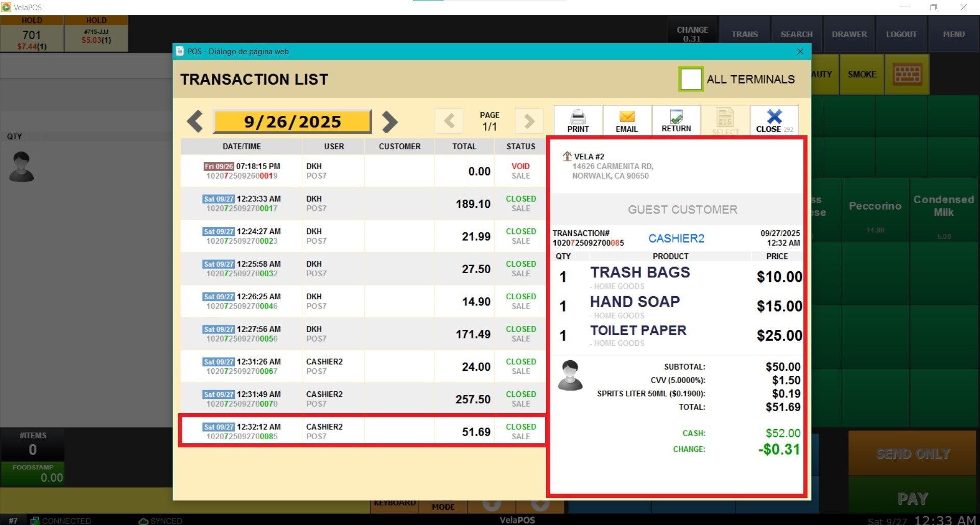
Task: Enable the All Terminals checkbox
Action: (x=691, y=79)
